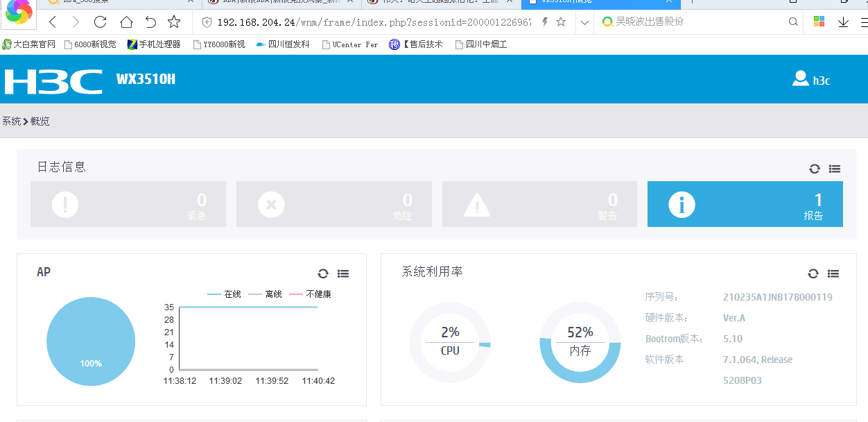Expand the address bar dropdown chevron
This screenshot has height=422, width=868.
pyautogui.click(x=584, y=22)
